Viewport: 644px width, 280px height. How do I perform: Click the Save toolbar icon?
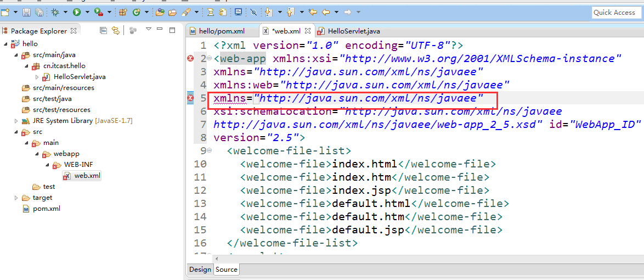[x=27, y=12]
